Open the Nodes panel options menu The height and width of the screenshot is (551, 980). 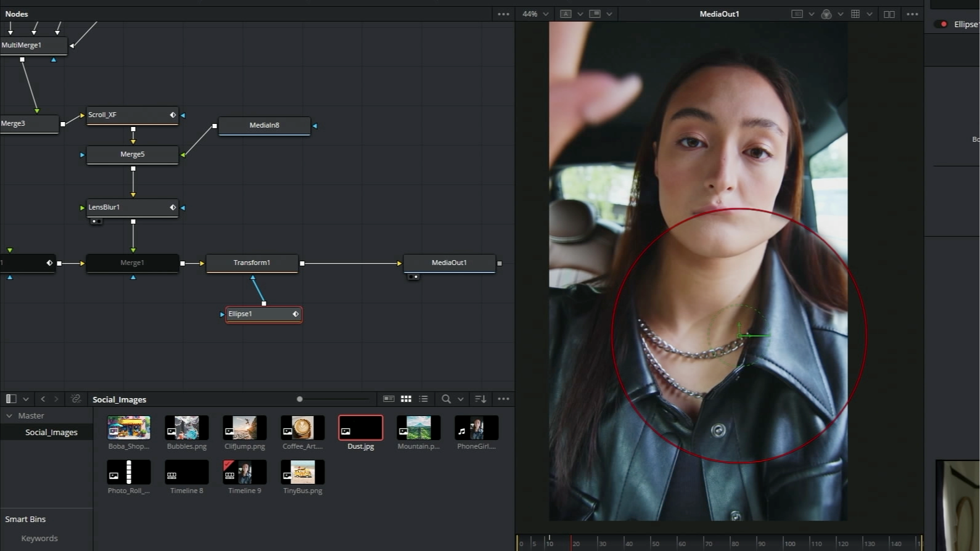pyautogui.click(x=503, y=14)
